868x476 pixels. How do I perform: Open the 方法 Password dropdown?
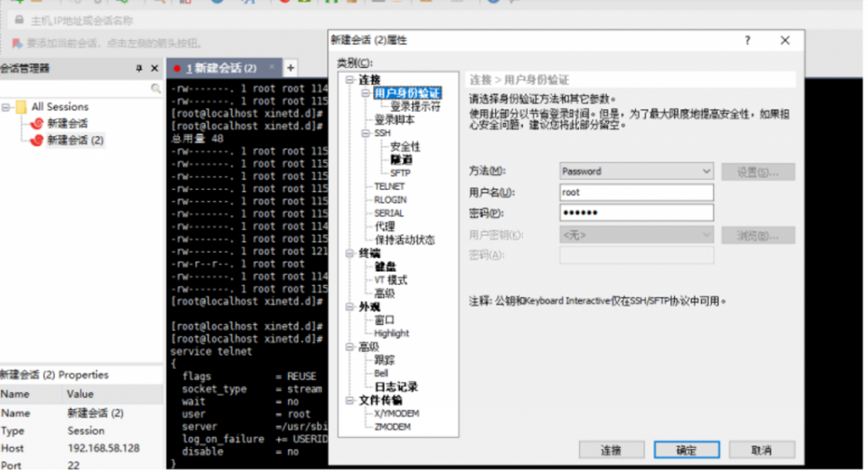[x=636, y=171]
